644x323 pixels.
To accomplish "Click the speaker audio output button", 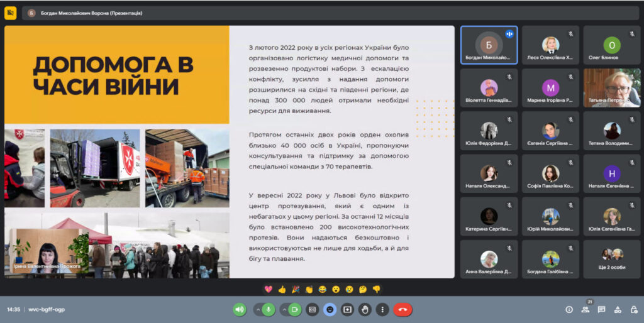I will pyautogui.click(x=240, y=309).
